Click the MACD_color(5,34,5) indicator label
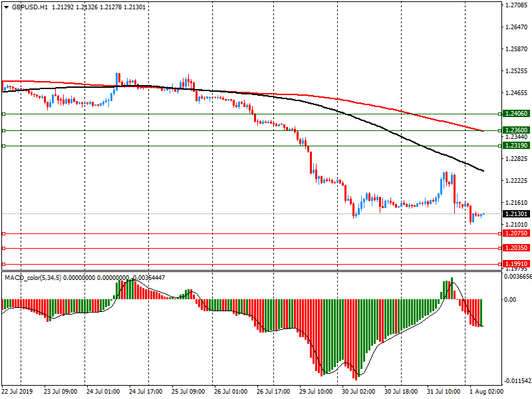The width and height of the screenshot is (532, 399). coord(33,278)
